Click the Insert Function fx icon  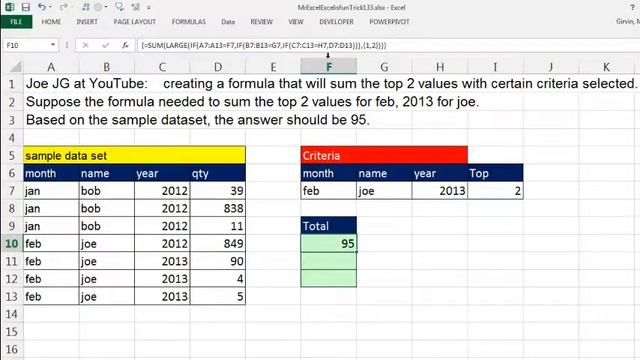point(125,45)
